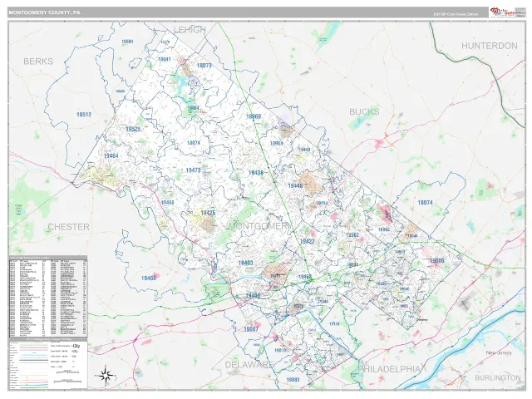Viewport: 532px width, 399px height.
Task: Click ZIP code 18974 label
Action: [x=425, y=203]
